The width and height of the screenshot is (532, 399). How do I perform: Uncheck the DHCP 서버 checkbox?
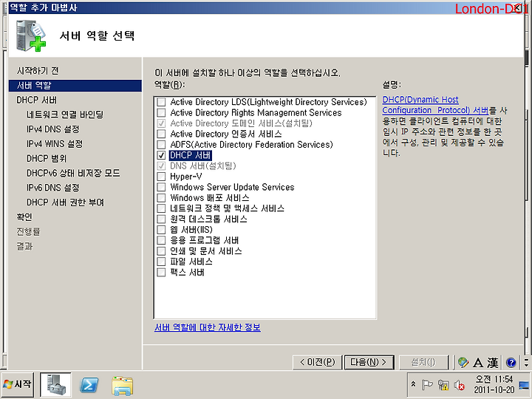(x=161, y=155)
